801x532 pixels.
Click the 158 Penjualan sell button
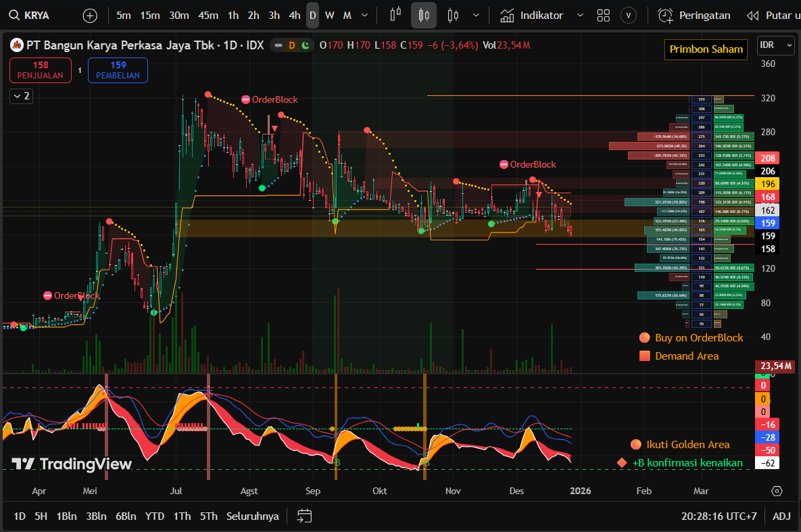[x=41, y=70]
